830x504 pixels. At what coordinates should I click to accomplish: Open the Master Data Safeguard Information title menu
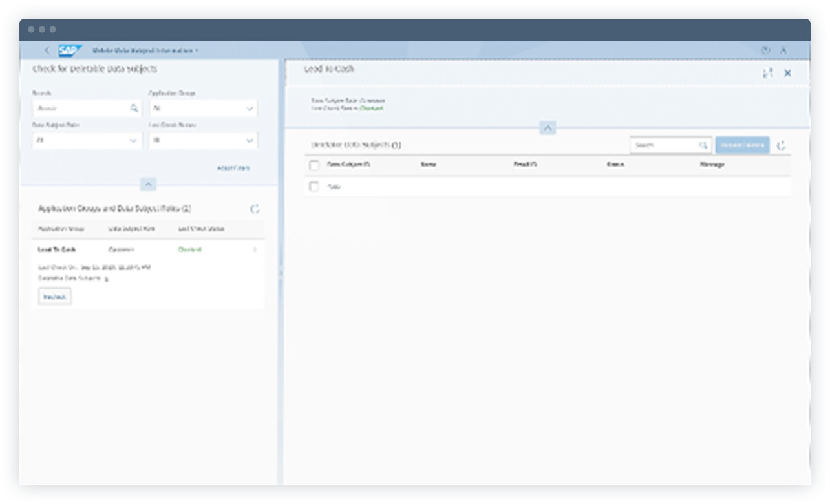145,50
